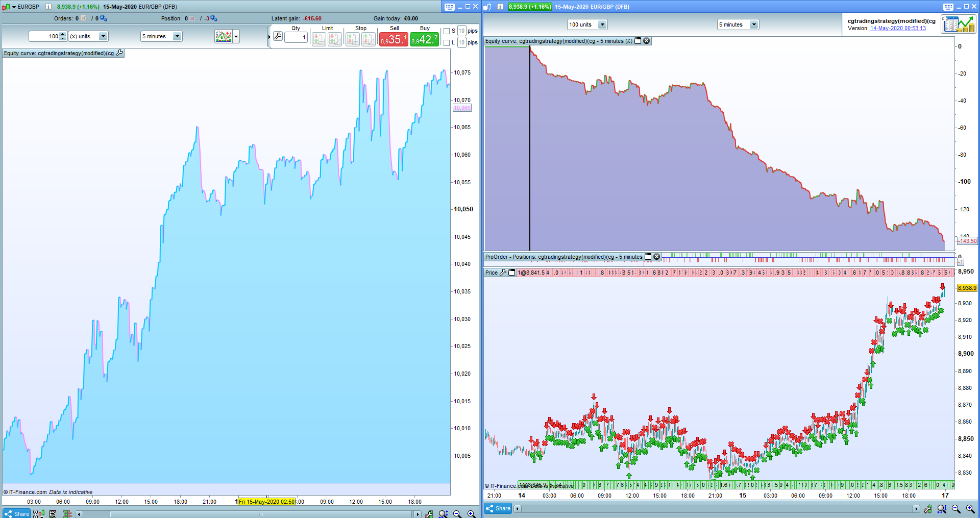Image resolution: width=980 pixels, height=518 pixels.
Task: Click the L limit pips value field
Action: pyautogui.click(x=461, y=42)
